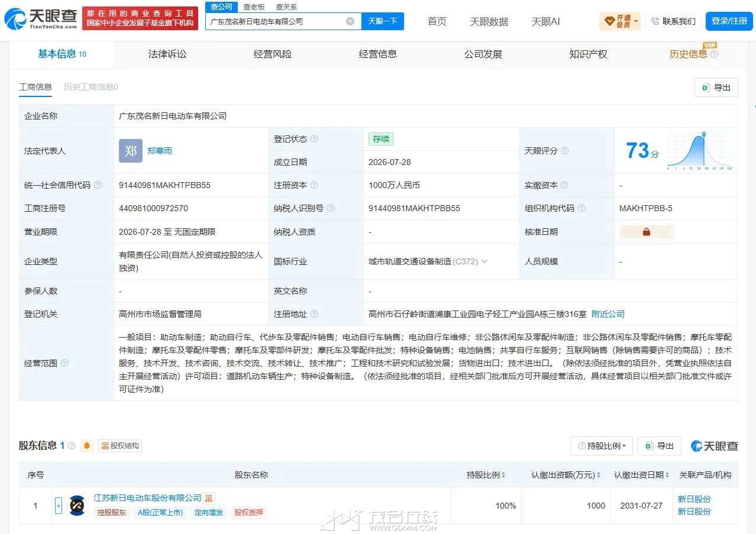Switch to the 公司发展 tab
Image resolution: width=756 pixels, height=534 pixels.
tap(483, 54)
